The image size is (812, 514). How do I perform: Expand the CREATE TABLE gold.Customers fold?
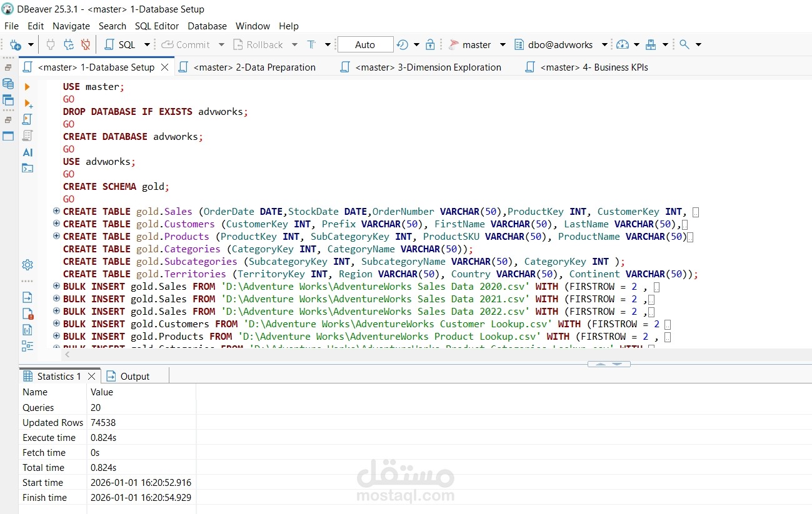(56, 224)
